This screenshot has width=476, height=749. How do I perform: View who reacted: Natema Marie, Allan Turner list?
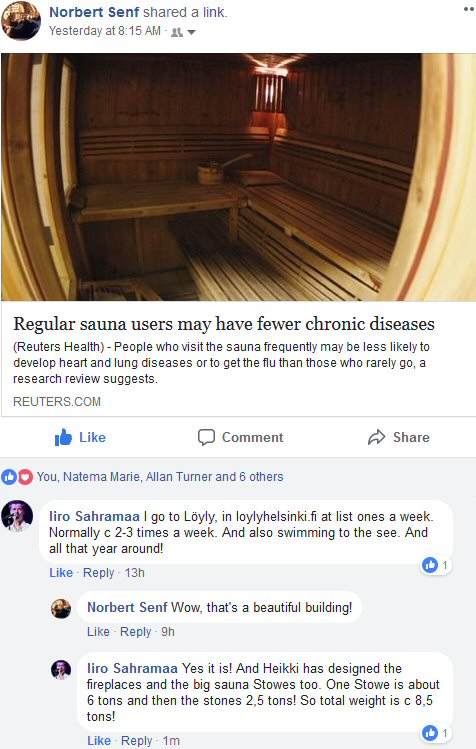(x=160, y=476)
